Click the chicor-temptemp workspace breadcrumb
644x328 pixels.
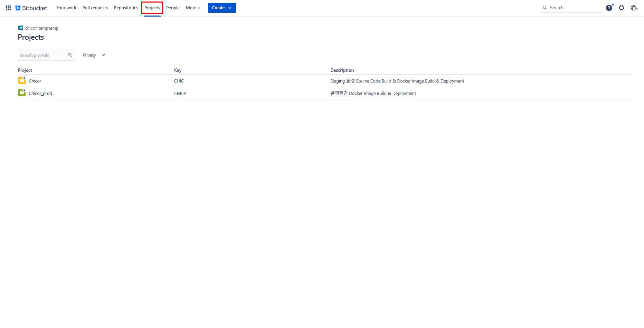tap(42, 28)
